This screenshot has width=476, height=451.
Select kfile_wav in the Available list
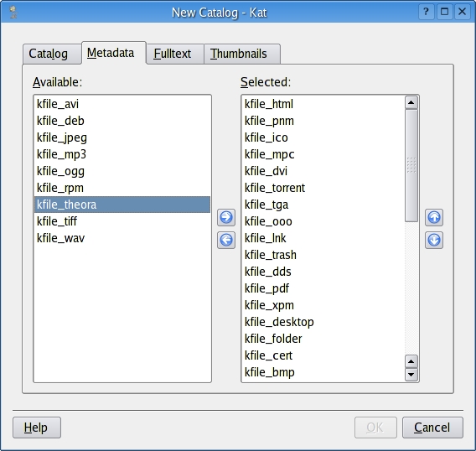[x=122, y=238]
